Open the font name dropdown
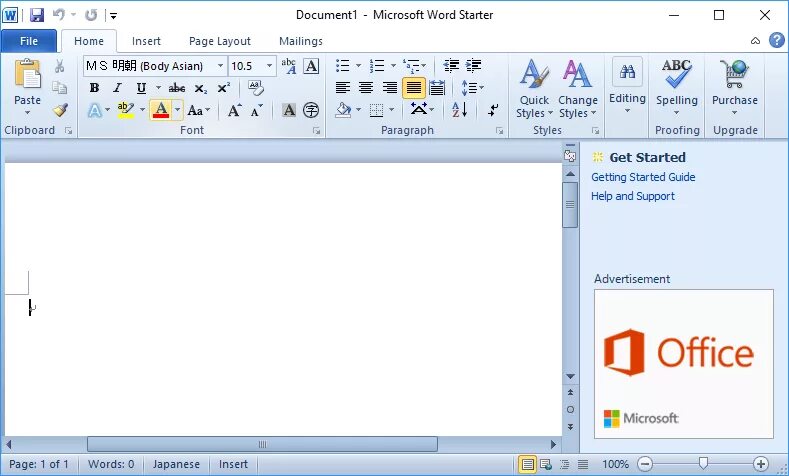Viewport: 789px width, 476px height. [x=220, y=66]
